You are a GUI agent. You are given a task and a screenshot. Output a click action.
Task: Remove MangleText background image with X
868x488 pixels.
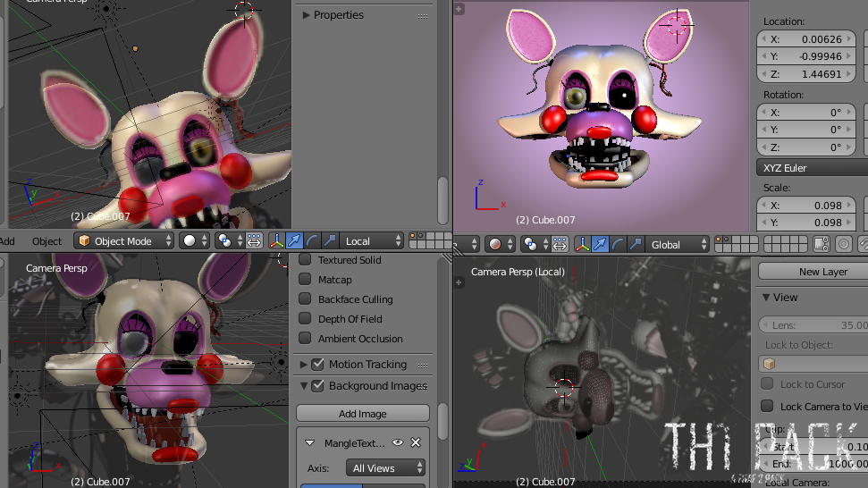point(416,442)
